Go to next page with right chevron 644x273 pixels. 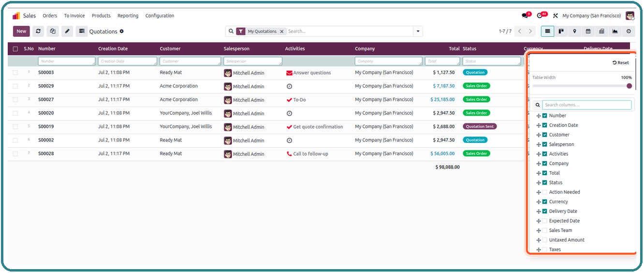click(530, 31)
